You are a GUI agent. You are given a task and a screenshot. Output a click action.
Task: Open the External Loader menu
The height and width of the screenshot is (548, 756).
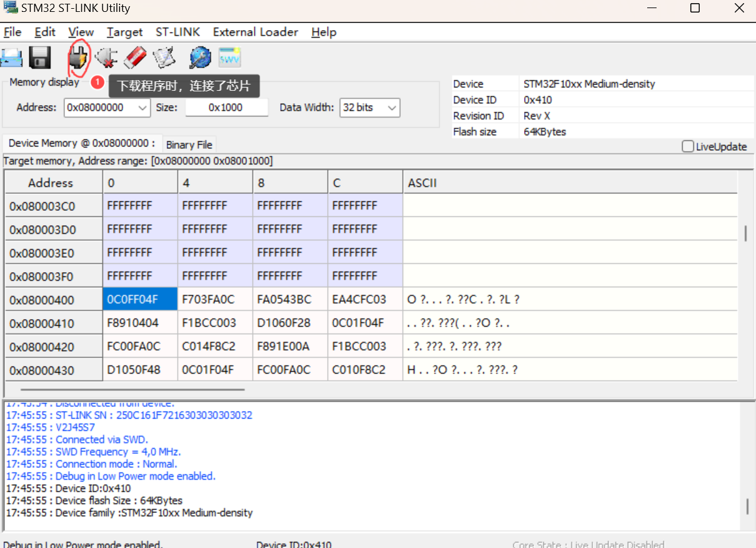tap(255, 32)
